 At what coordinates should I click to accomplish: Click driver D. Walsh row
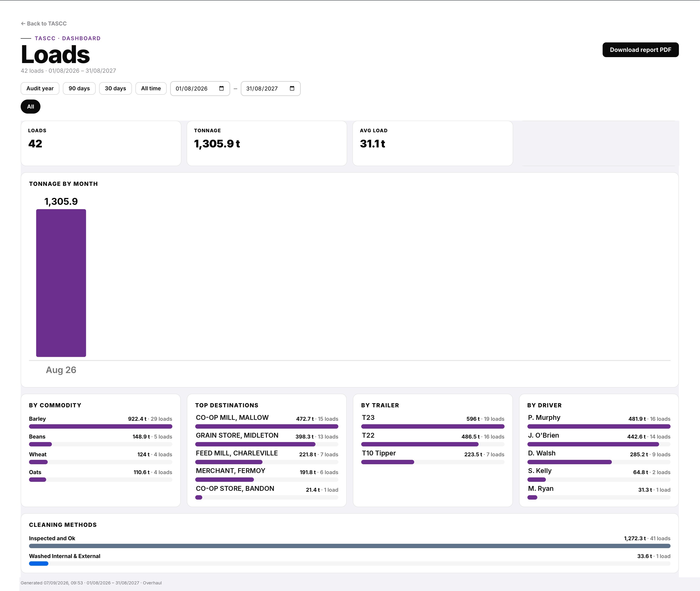tap(599, 457)
